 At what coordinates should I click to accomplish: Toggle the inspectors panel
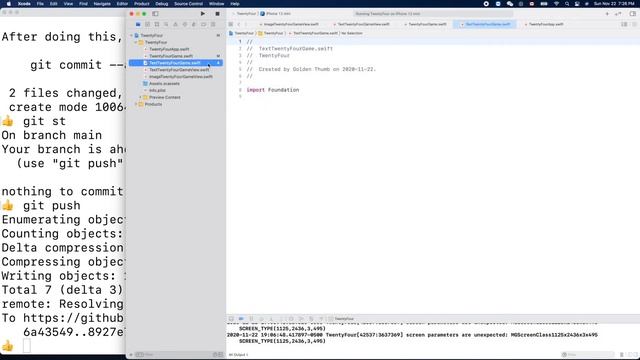[633, 14]
